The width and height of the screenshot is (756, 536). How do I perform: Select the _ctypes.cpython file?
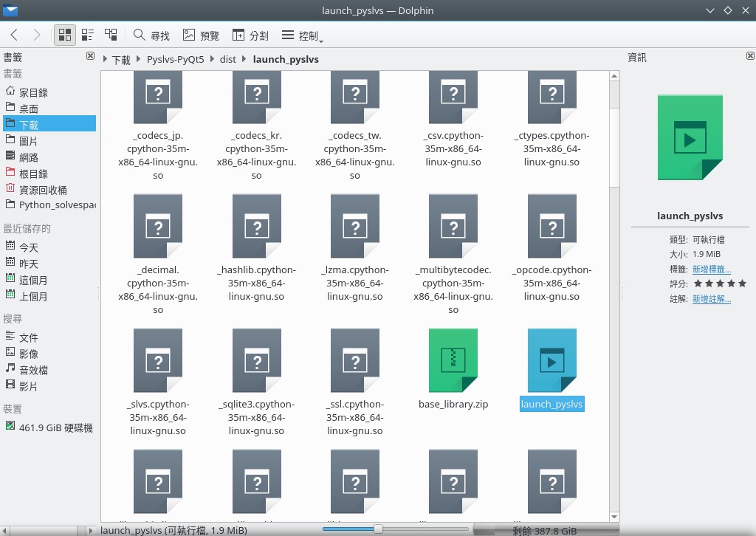552,120
